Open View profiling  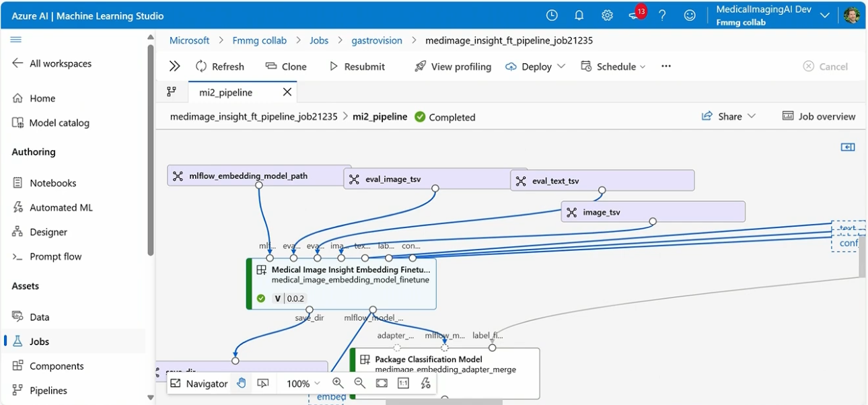tap(453, 67)
